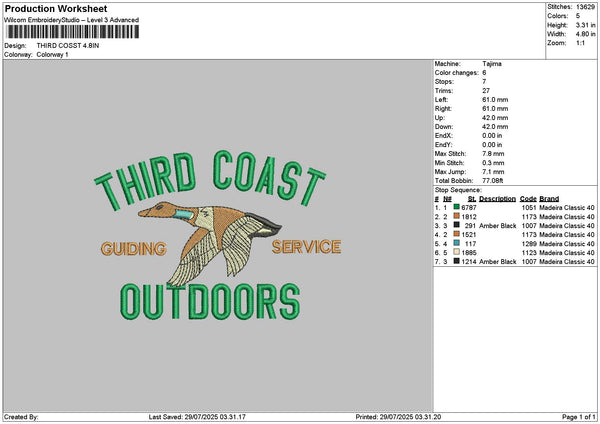Select the design name THIRD COSST 4.8IN

[x=68, y=46]
